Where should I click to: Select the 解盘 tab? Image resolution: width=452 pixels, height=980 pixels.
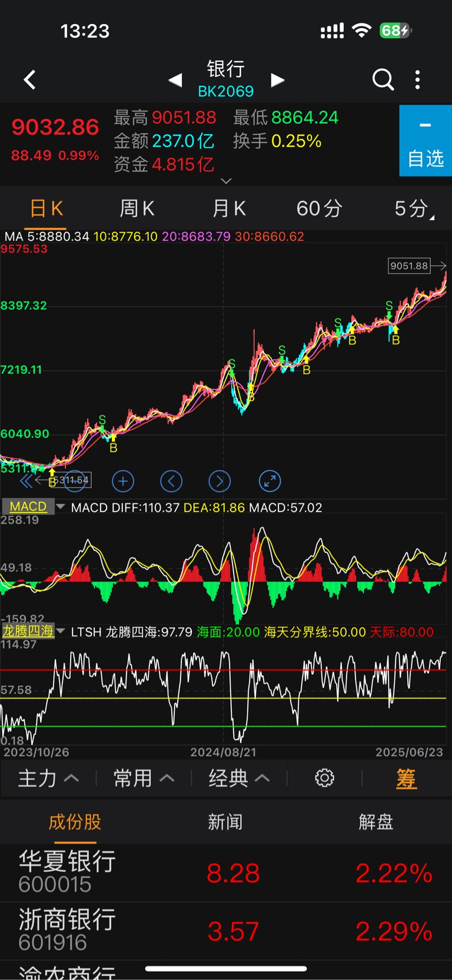376,822
